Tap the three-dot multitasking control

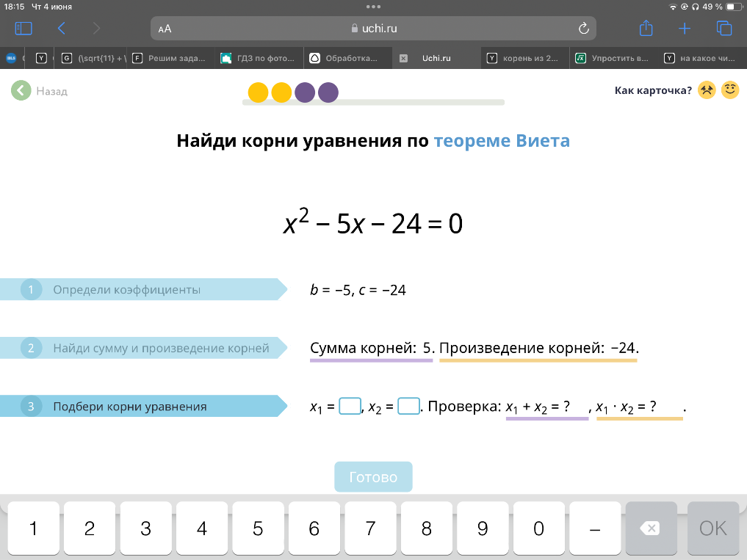click(373, 7)
